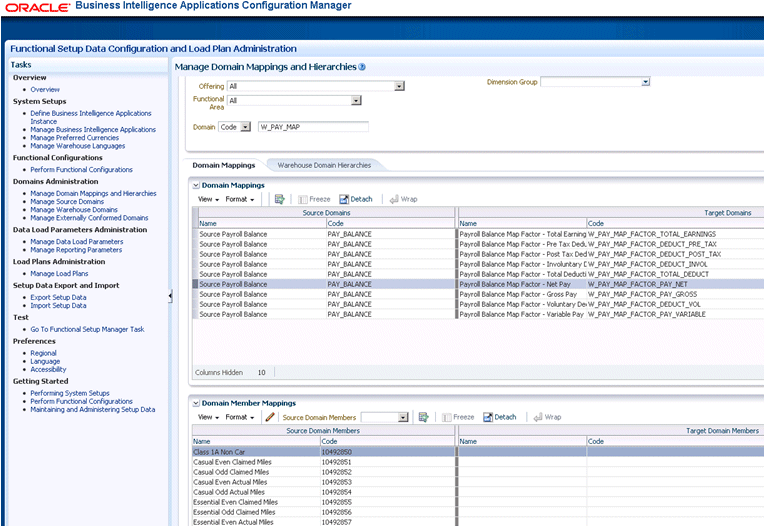Viewport: 764px width, 526px height.
Task: Click the pencil edit icon in Domain Member Mappings
Action: pyautogui.click(x=270, y=417)
